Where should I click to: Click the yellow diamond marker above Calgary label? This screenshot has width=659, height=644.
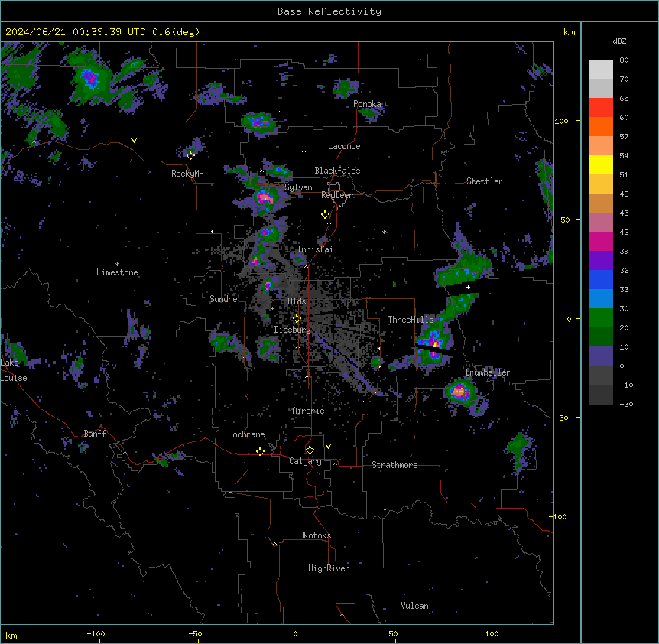pyautogui.click(x=310, y=450)
